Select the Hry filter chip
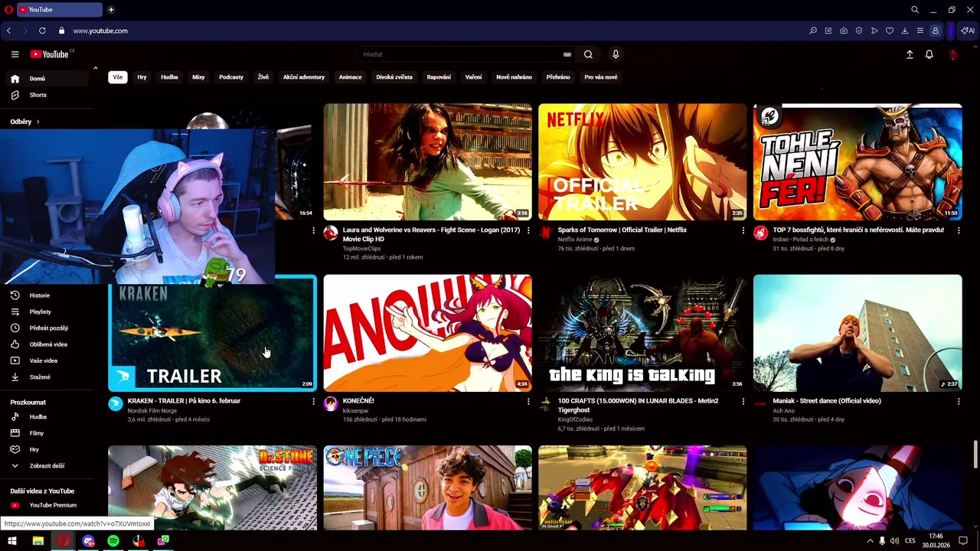Image resolution: width=980 pixels, height=551 pixels. (x=142, y=77)
